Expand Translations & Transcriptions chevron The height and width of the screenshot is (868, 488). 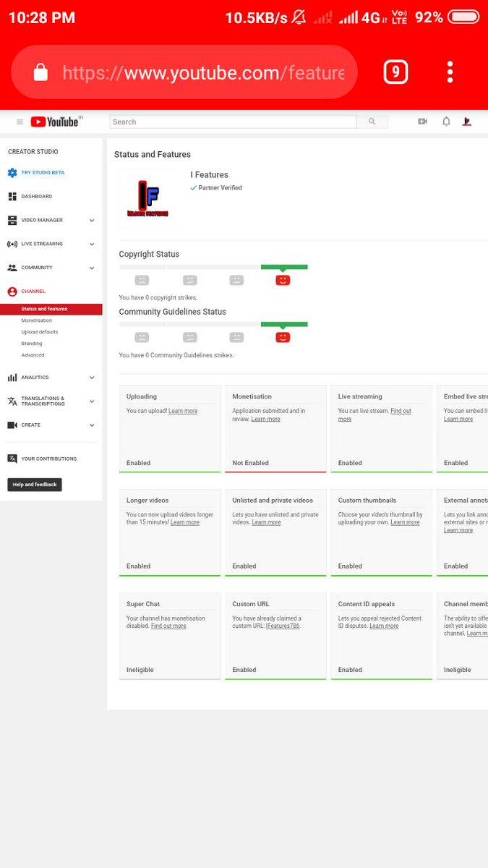point(92,401)
